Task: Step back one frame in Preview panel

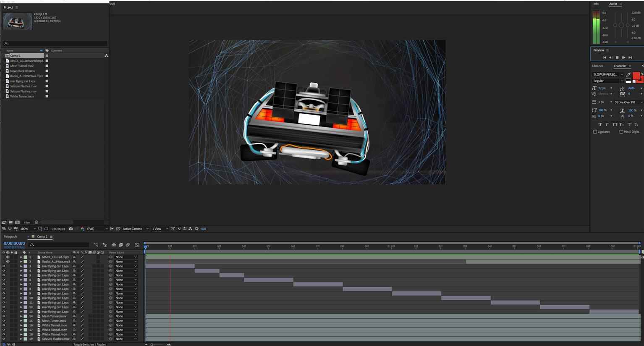Action: click(x=610, y=58)
